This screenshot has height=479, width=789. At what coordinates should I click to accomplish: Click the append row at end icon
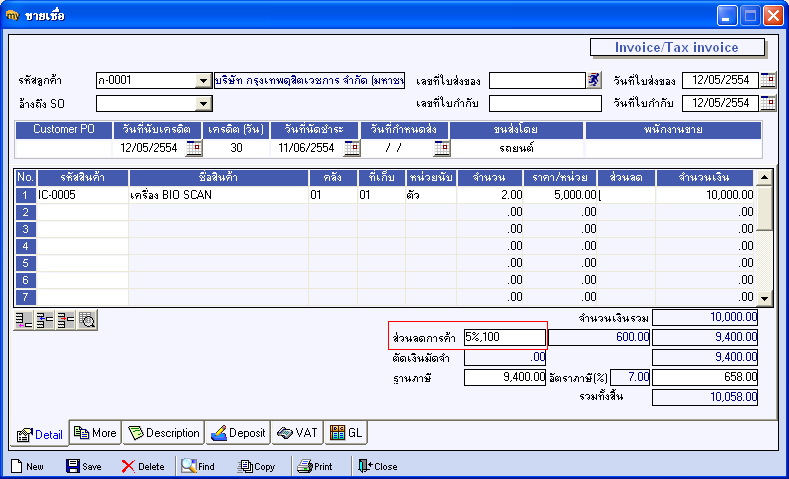(24, 320)
